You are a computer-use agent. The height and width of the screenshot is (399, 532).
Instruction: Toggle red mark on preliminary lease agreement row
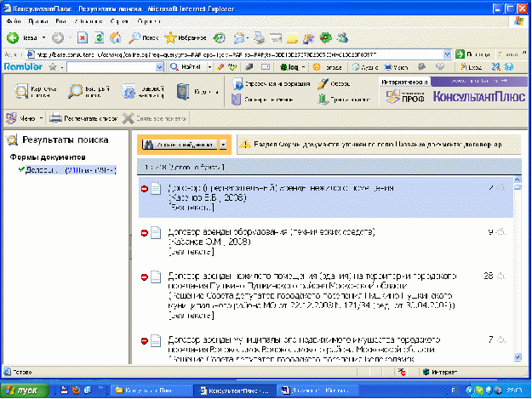point(145,189)
